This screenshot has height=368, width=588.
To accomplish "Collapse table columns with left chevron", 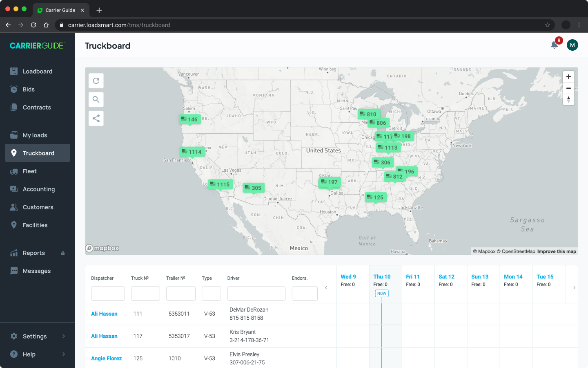I will point(326,288).
